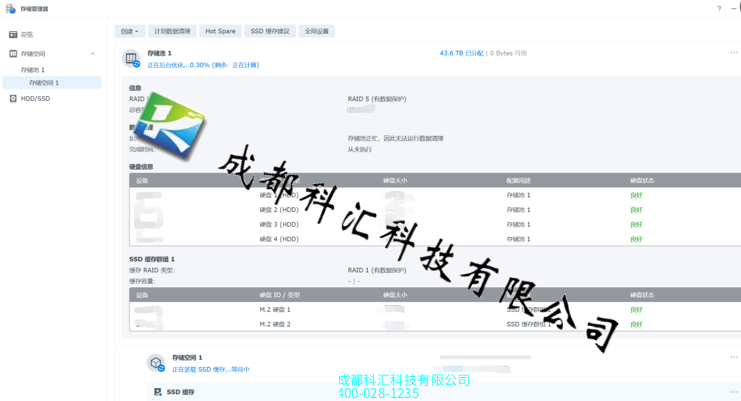Click 存储池 1 usage cell for 硬盘 4 (HDD)

518,239
